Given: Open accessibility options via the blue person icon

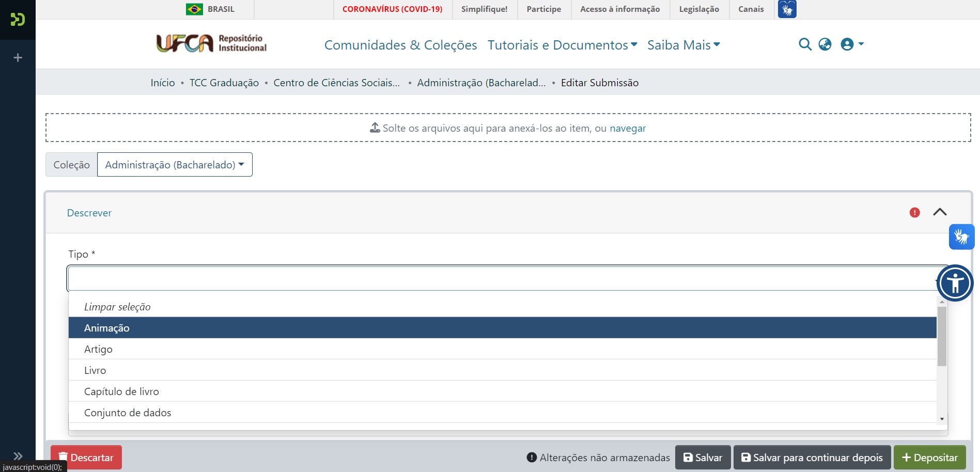Looking at the screenshot, I should pyautogui.click(x=956, y=283).
